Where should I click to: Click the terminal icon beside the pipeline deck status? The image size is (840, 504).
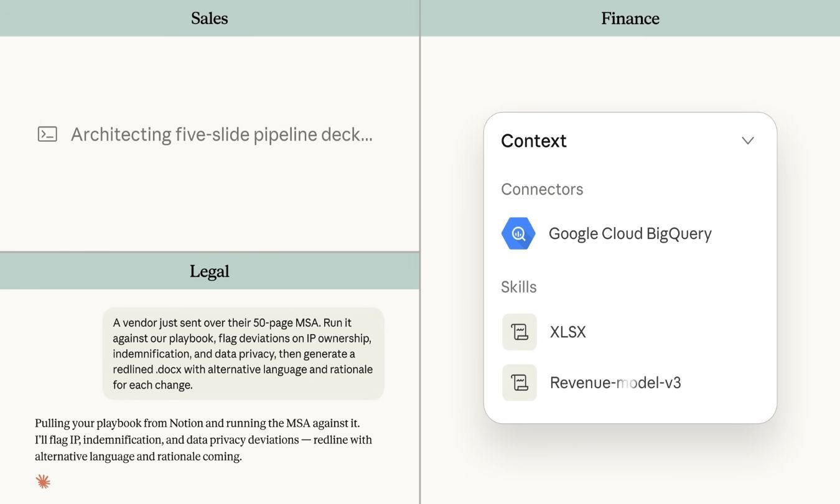(47, 134)
